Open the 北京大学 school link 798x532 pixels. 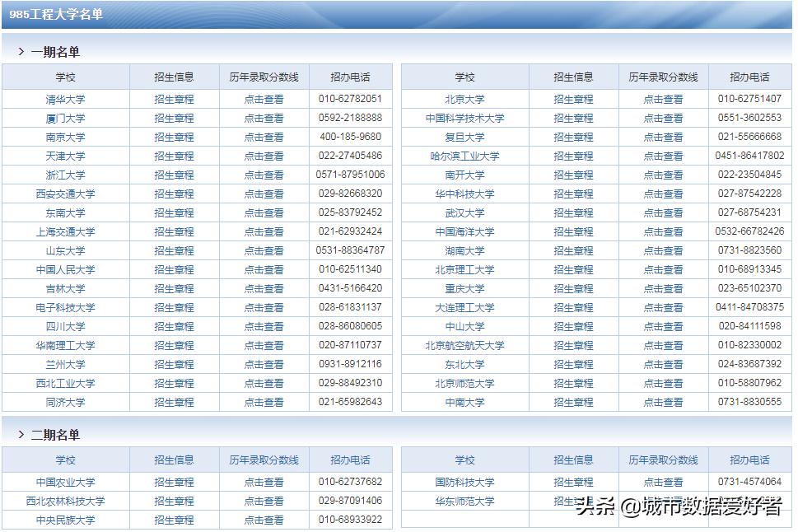click(465, 100)
